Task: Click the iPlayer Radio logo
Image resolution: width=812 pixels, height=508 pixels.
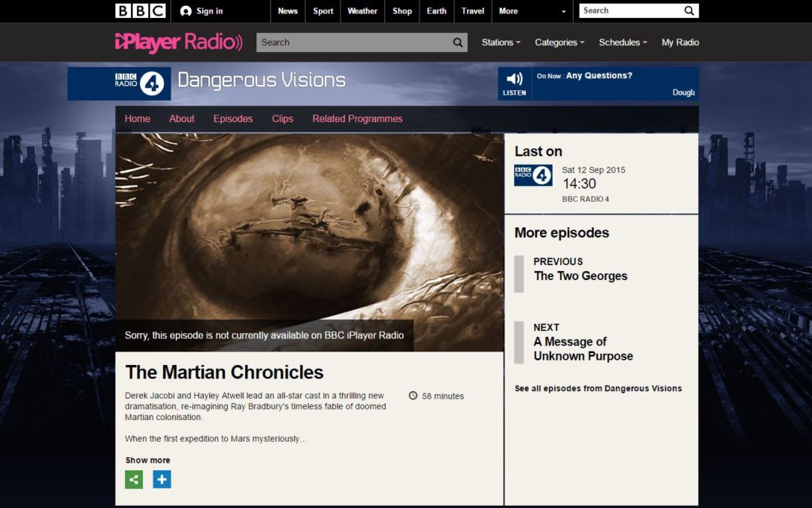Action: 179,42
